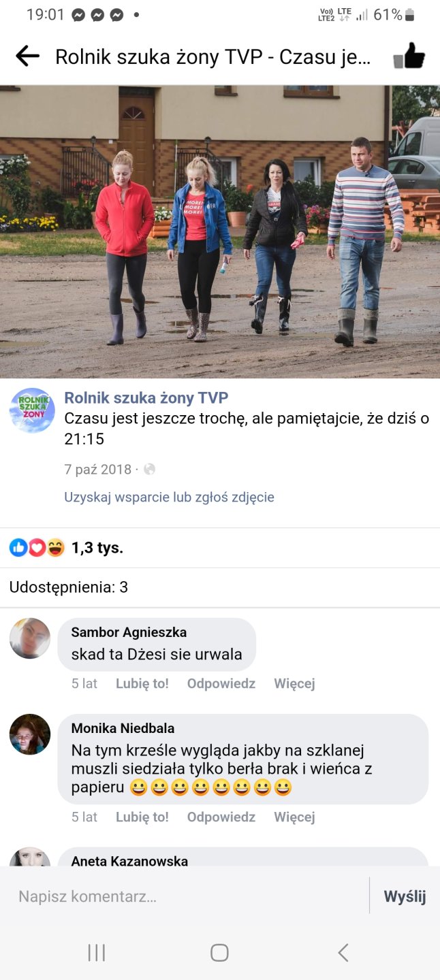Like Monika Niedbala's comment with Lubię to!
This screenshot has width=440, height=980.
point(142,817)
